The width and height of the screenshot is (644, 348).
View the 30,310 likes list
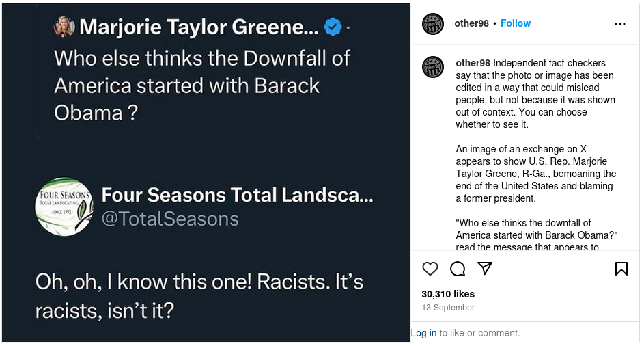[448, 294]
